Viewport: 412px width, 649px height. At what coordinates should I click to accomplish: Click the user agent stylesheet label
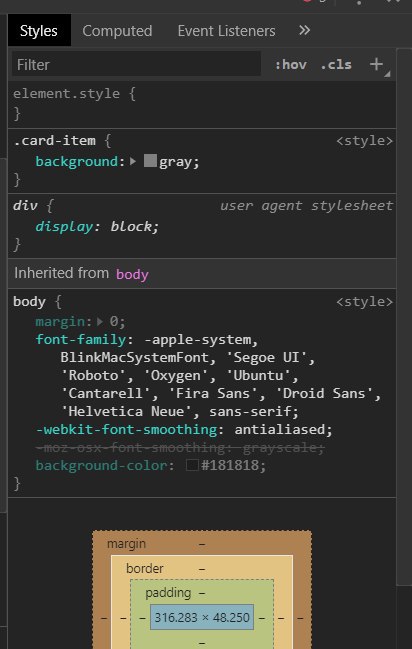pos(306,206)
